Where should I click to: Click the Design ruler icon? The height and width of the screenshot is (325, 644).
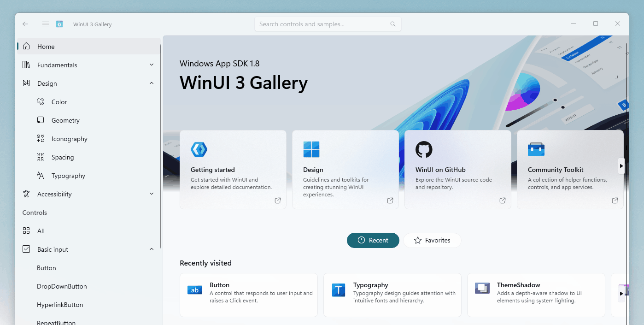click(x=26, y=83)
